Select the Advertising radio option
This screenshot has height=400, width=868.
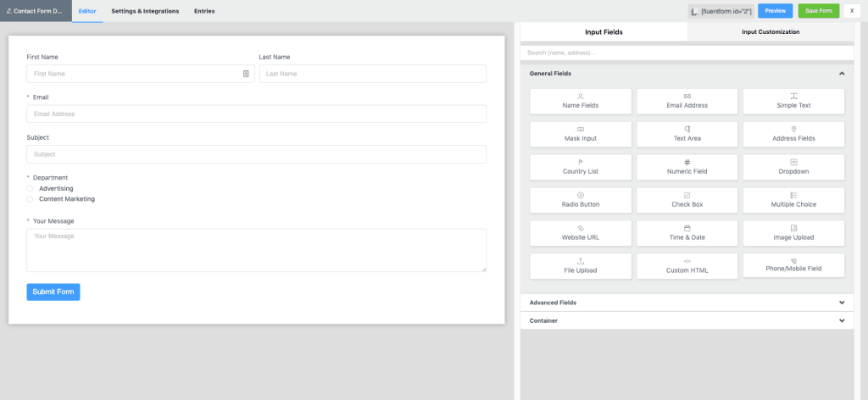30,189
